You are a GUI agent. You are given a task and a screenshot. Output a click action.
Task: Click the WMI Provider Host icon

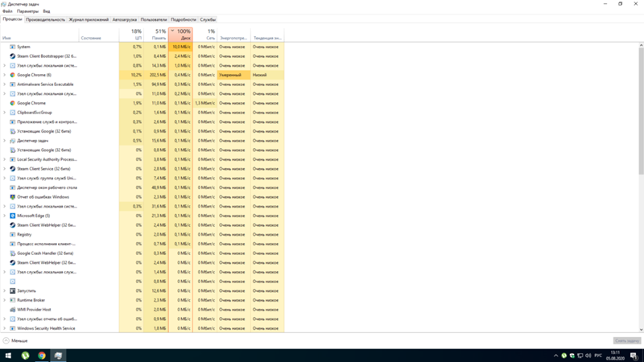tap(13, 310)
